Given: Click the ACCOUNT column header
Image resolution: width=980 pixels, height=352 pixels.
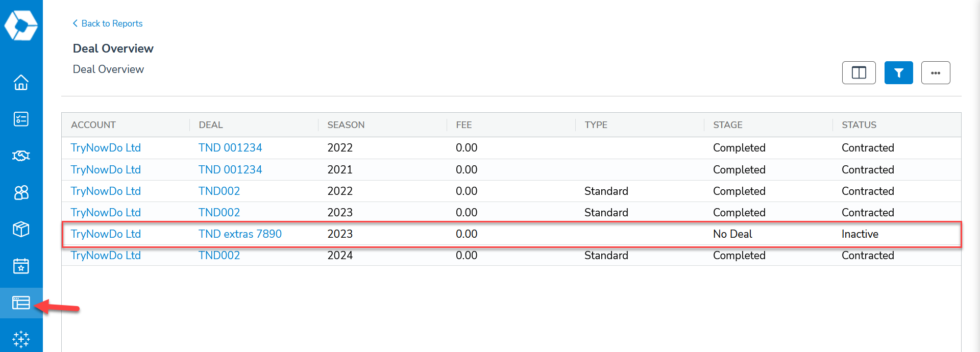Looking at the screenshot, I should coord(93,125).
